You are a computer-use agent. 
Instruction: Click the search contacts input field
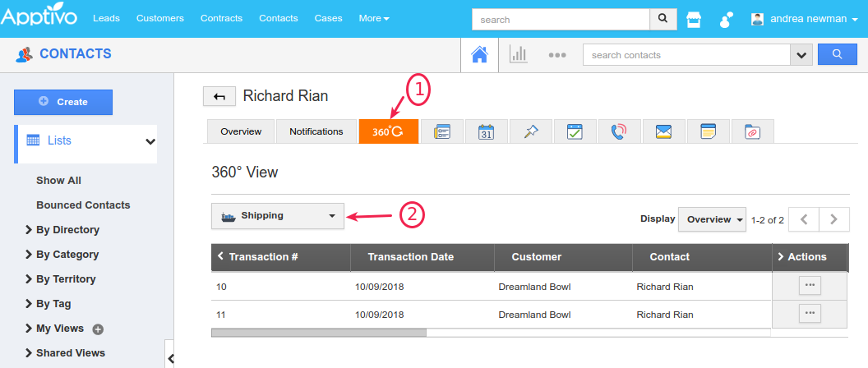click(686, 55)
